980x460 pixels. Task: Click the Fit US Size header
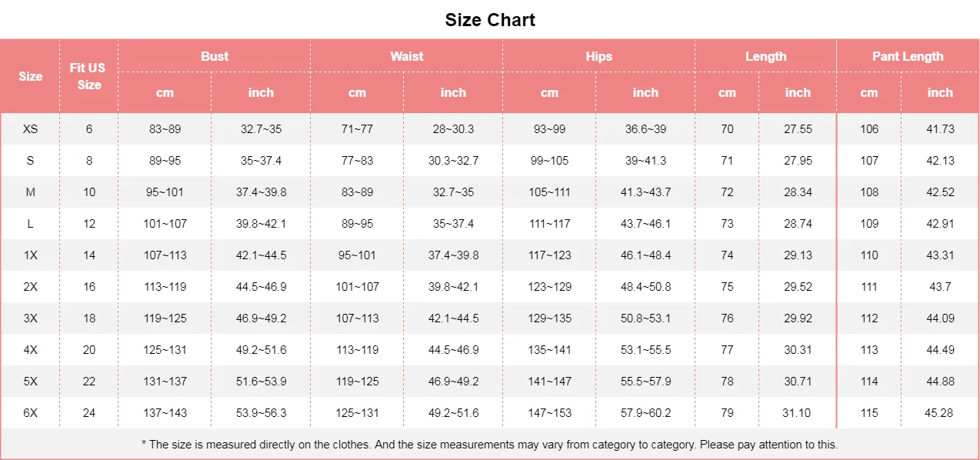(88, 76)
